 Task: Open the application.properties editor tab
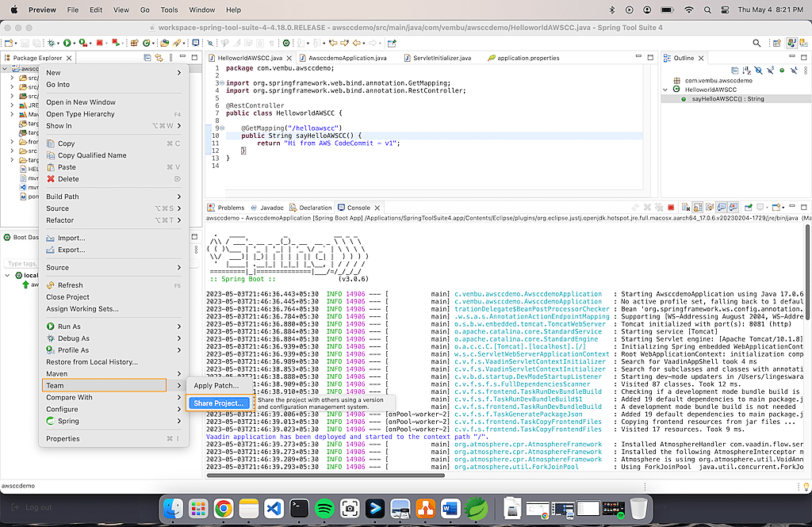point(523,58)
